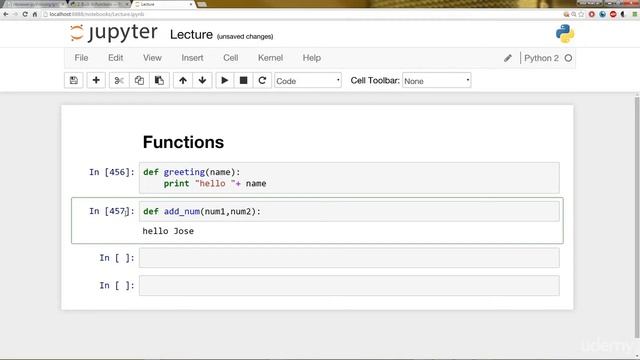
Task: Click the Save and Checkpoint icon
Action: tap(74, 80)
